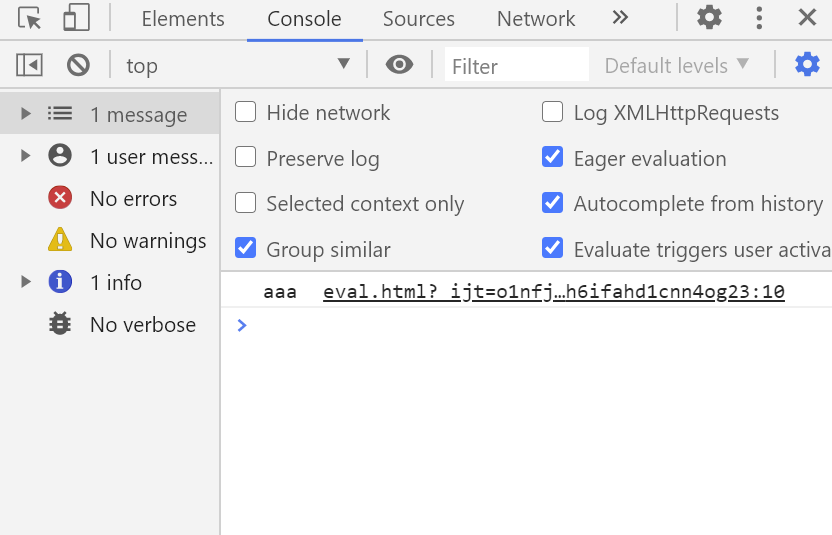Image resolution: width=832 pixels, height=535 pixels.
Task: Show more tabs with double chevron
Action: point(620,18)
